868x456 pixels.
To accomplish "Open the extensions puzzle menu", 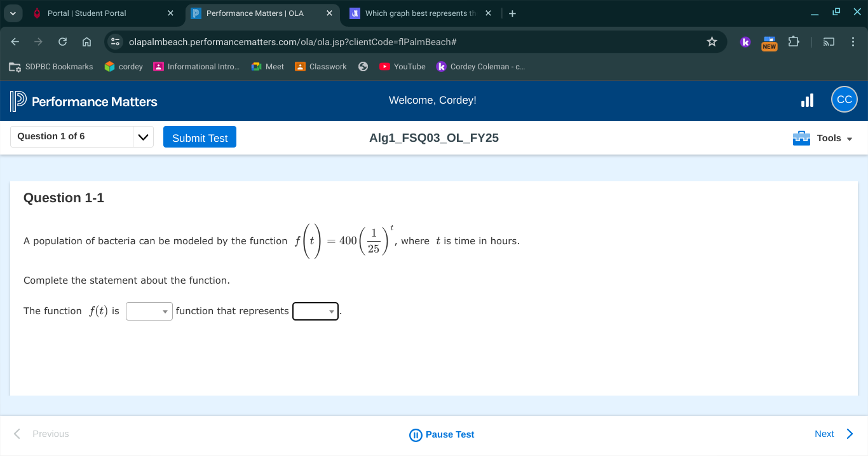I will pyautogui.click(x=793, y=42).
